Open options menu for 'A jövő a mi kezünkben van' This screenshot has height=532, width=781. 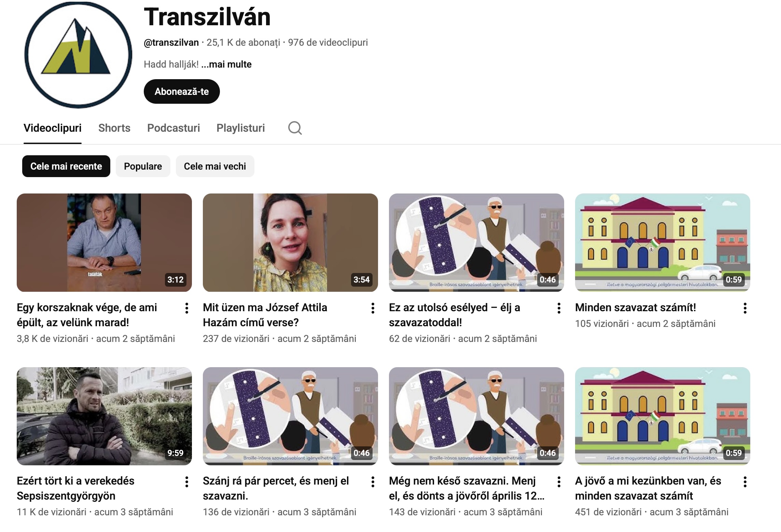pos(745,482)
